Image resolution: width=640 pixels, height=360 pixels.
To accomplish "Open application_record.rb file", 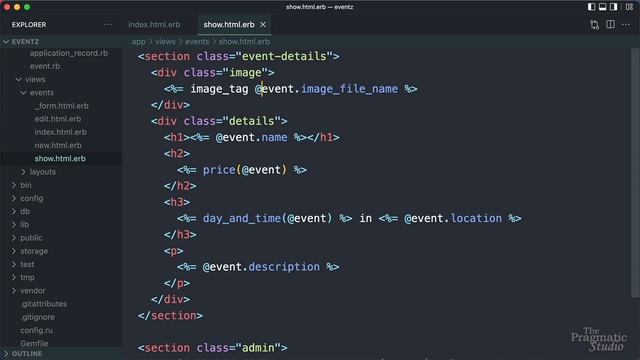I will click(69, 53).
